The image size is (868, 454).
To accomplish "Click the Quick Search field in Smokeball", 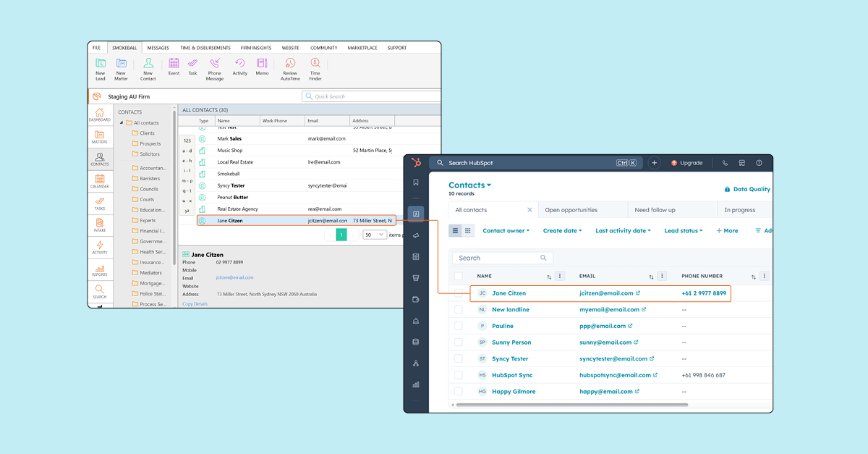I will click(371, 96).
